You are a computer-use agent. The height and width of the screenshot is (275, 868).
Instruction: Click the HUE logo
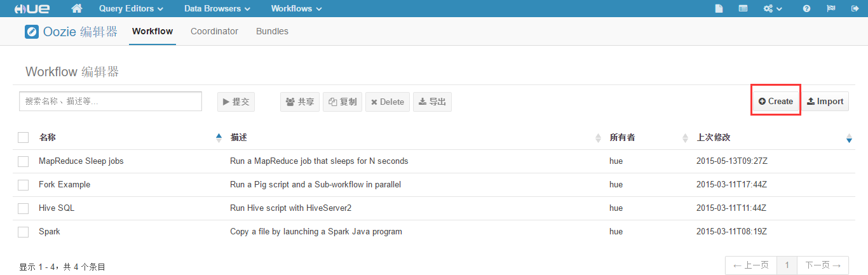point(32,9)
